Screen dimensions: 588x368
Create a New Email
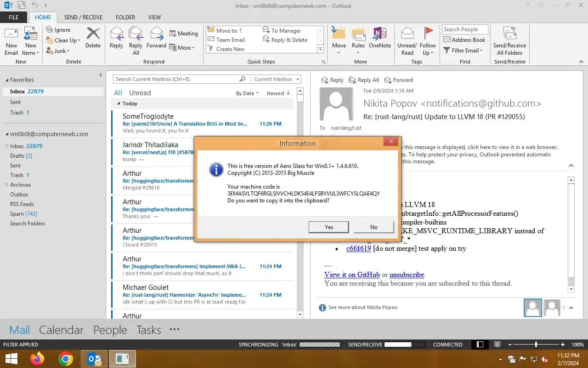pyautogui.click(x=11, y=41)
